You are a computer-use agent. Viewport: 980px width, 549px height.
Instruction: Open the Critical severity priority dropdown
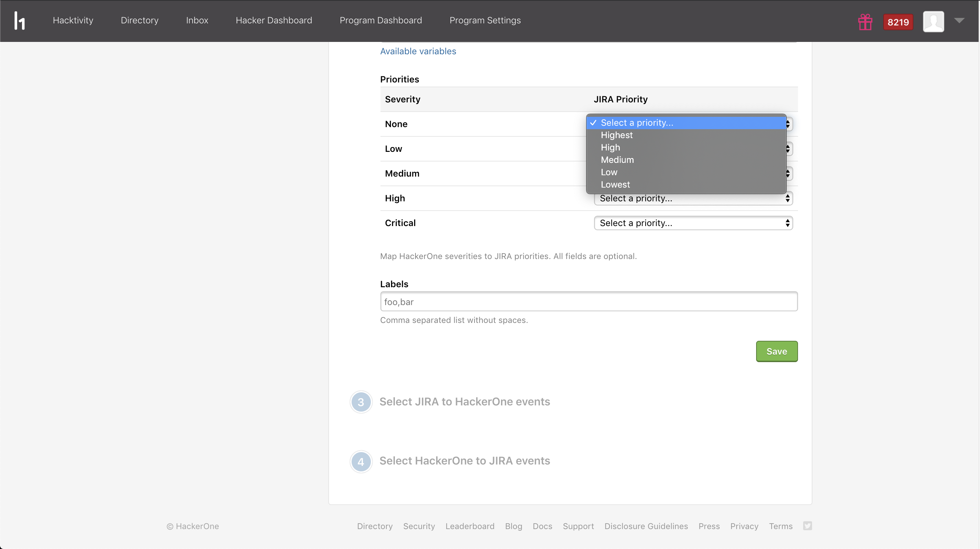coord(692,223)
